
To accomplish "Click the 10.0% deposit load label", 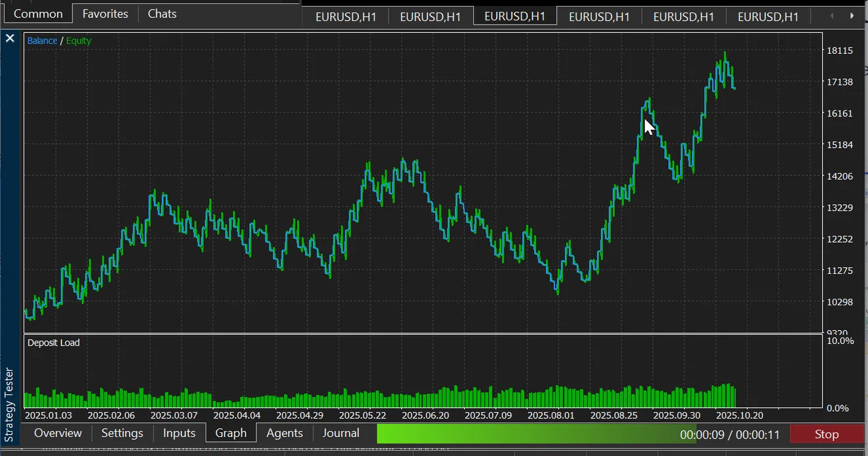I will tap(840, 341).
